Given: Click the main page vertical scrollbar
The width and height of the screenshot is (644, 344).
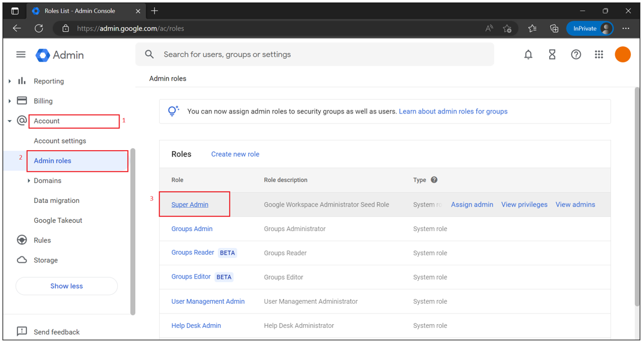Looking at the screenshot, I should 637,196.
